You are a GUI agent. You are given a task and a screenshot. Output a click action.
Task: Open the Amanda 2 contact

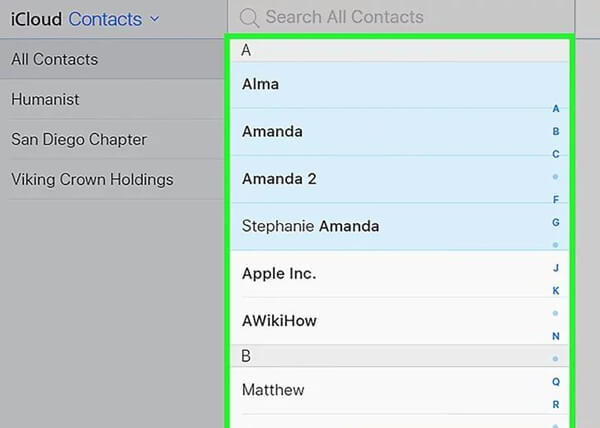279,179
